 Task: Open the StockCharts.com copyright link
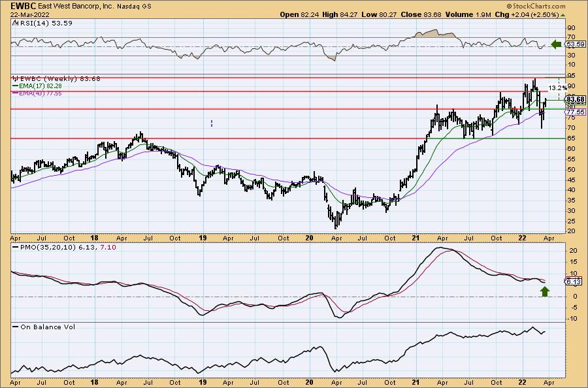tap(536, 7)
